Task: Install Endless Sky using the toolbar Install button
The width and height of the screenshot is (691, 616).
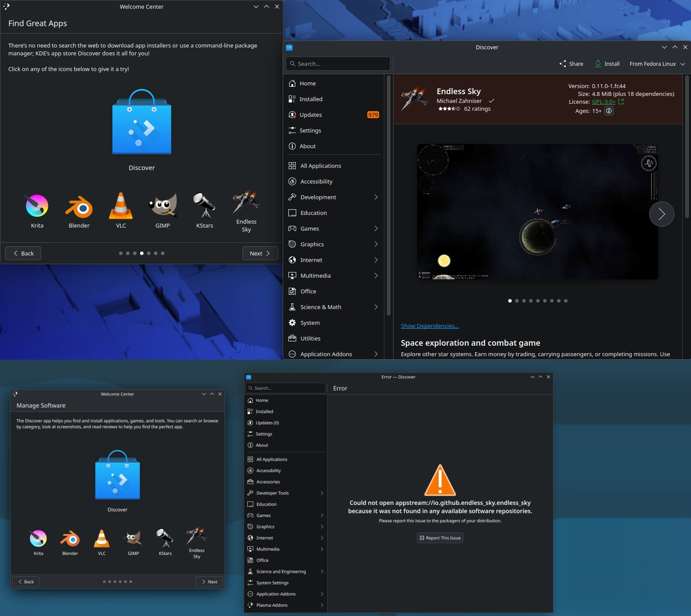Action: click(607, 64)
